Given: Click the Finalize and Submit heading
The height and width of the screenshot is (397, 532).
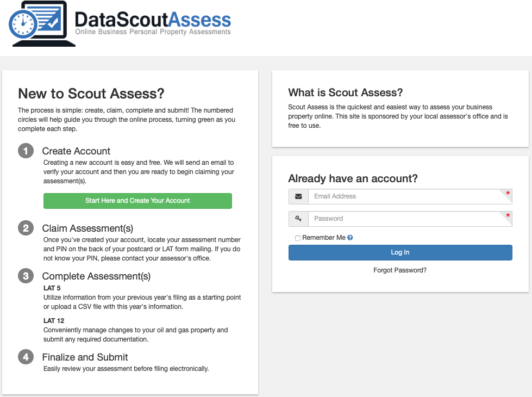Looking at the screenshot, I should click(x=85, y=357).
